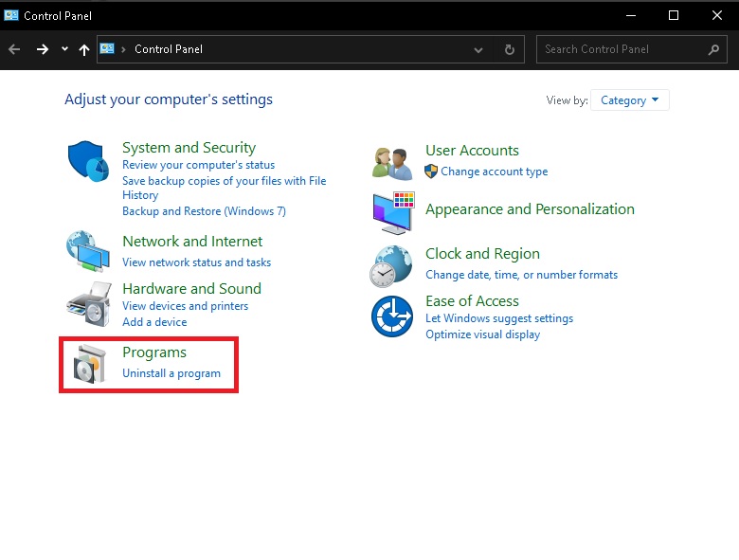
Task: Click the Clock and Region globe icon
Action: point(392,265)
